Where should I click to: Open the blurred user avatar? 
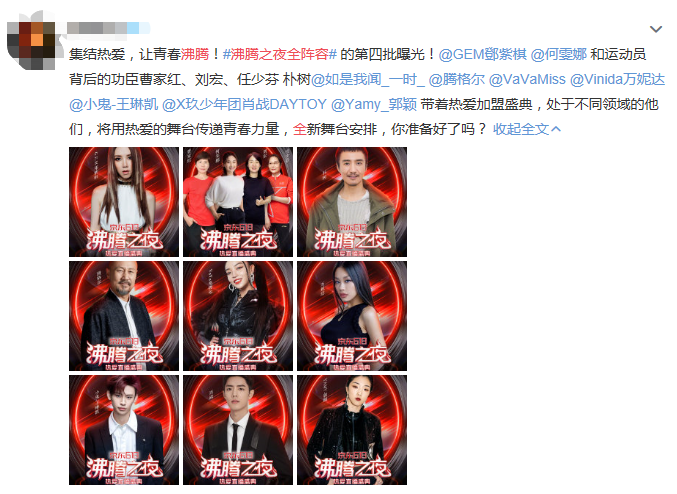point(31,40)
